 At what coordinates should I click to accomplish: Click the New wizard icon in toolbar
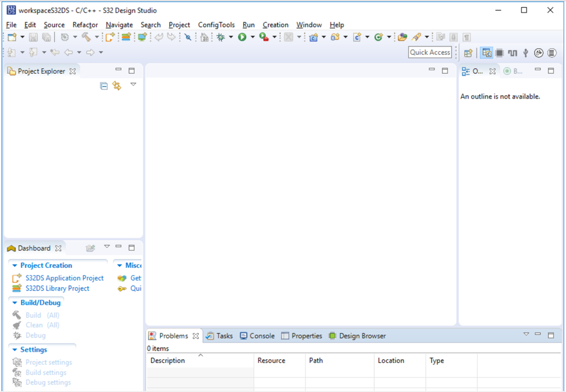click(x=12, y=37)
